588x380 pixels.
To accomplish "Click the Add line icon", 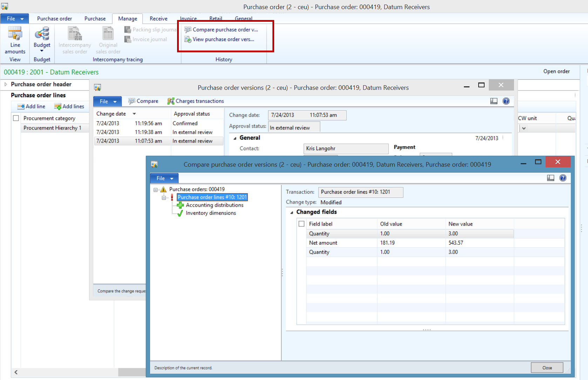I will [21, 106].
